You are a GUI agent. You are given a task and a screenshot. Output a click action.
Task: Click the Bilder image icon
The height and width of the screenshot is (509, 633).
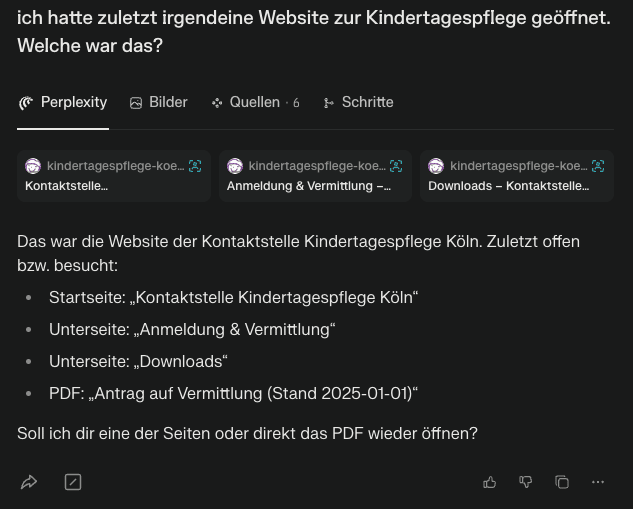pyautogui.click(x=136, y=103)
